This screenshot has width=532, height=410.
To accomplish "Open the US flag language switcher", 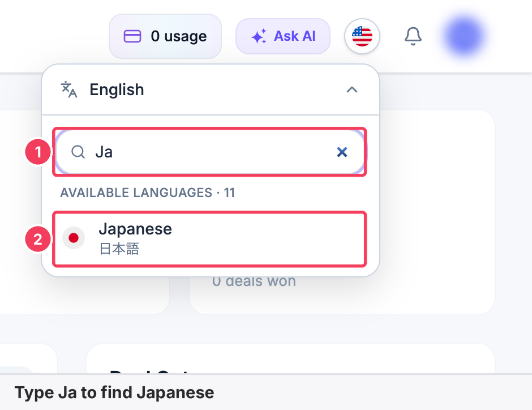I will pyautogui.click(x=362, y=36).
